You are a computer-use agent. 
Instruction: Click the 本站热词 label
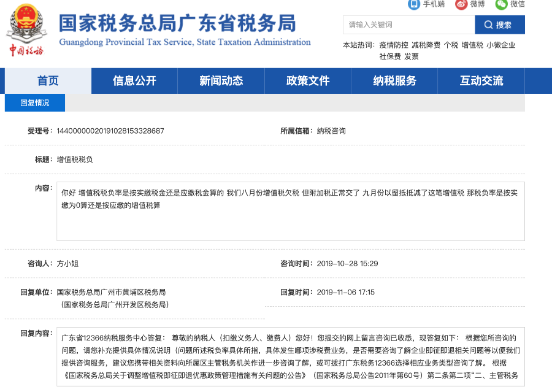pyautogui.click(x=359, y=45)
